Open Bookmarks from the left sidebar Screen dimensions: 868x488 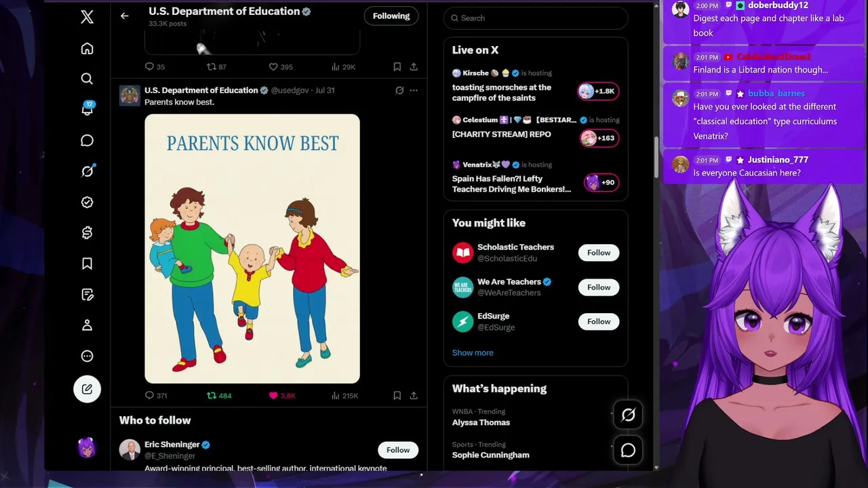pyautogui.click(x=87, y=264)
